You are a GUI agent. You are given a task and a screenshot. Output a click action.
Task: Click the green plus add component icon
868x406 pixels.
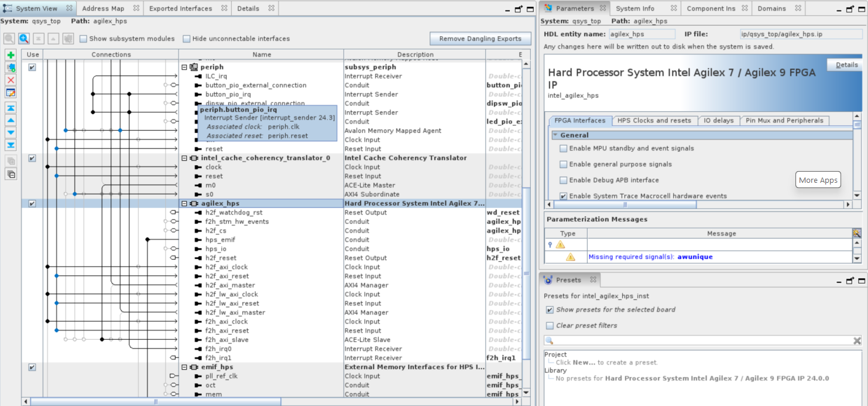[11, 55]
